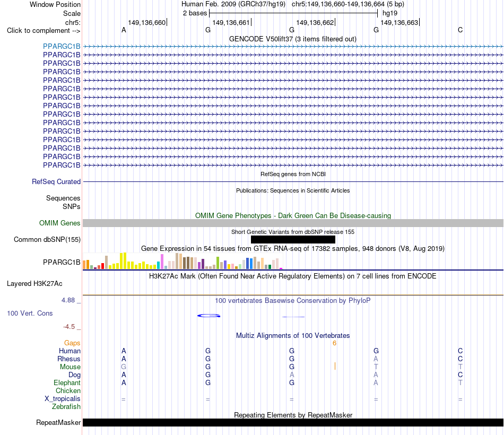
Task: Click the '2 bases' scale bar label
Action: click(x=195, y=13)
